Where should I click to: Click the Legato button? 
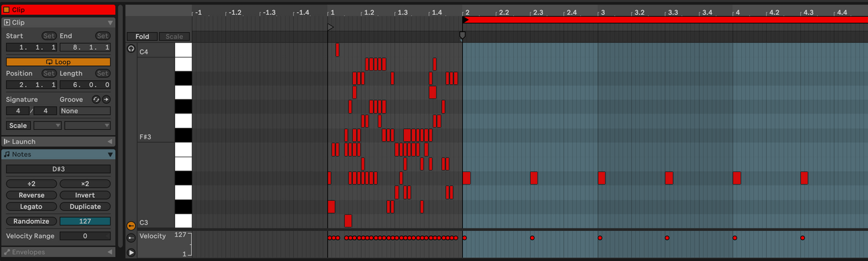31,206
